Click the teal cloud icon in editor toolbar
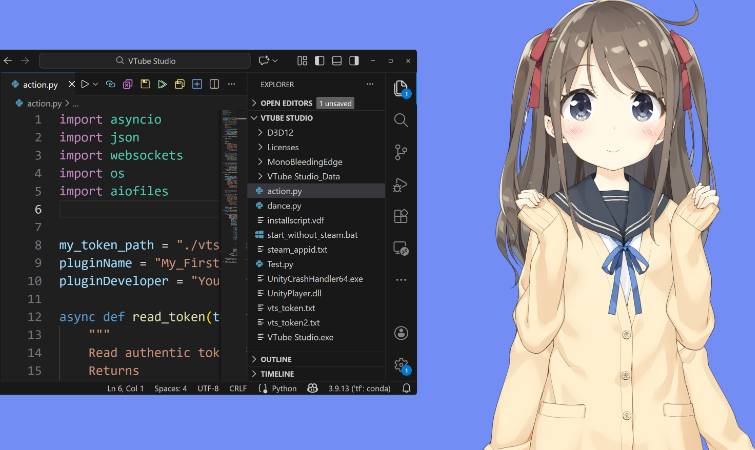This screenshot has width=755, height=450. pos(110,84)
